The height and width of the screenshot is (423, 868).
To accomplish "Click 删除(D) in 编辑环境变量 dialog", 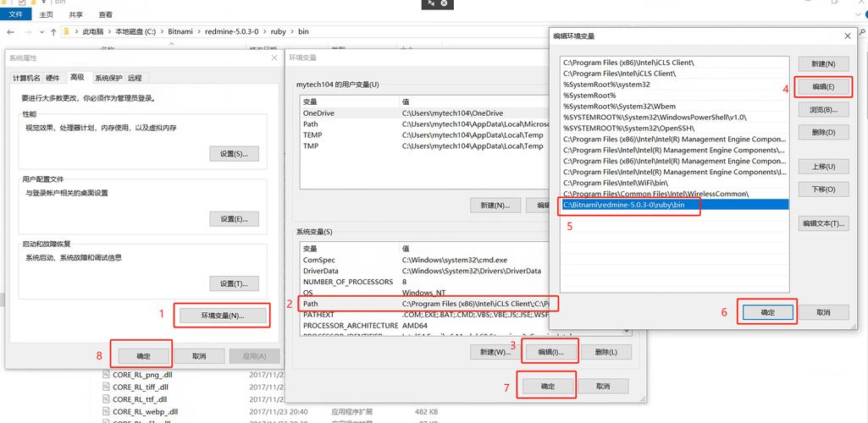I will pyautogui.click(x=823, y=132).
